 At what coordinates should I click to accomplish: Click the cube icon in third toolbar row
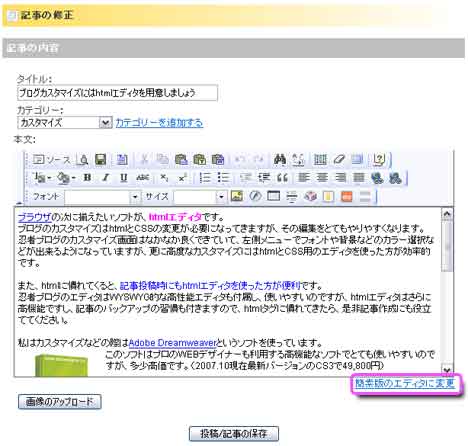click(x=310, y=196)
